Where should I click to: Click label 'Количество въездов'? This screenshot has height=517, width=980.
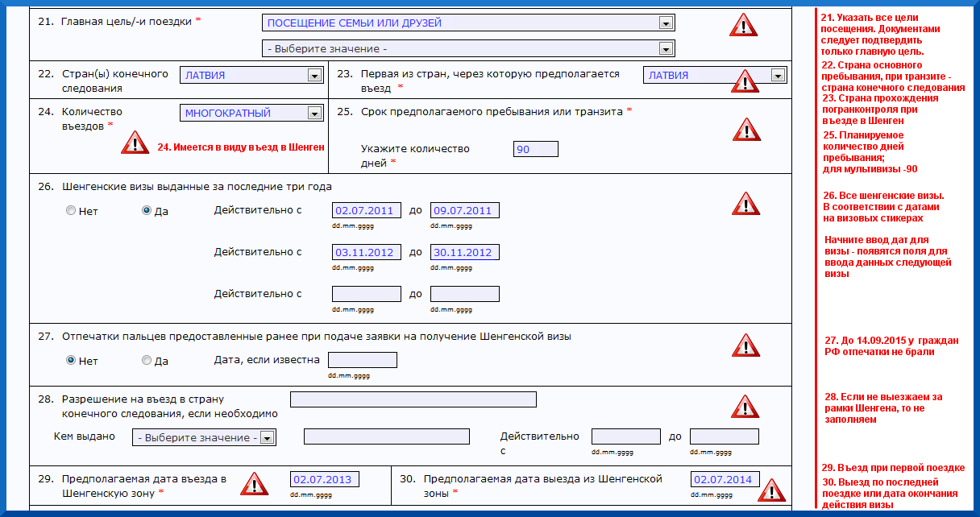click(x=93, y=119)
